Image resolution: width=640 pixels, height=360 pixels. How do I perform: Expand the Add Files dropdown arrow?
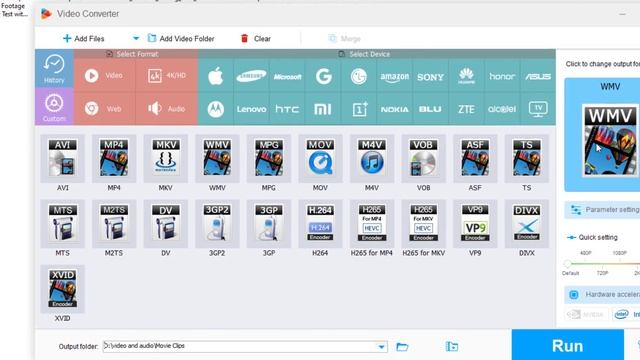click(136, 38)
